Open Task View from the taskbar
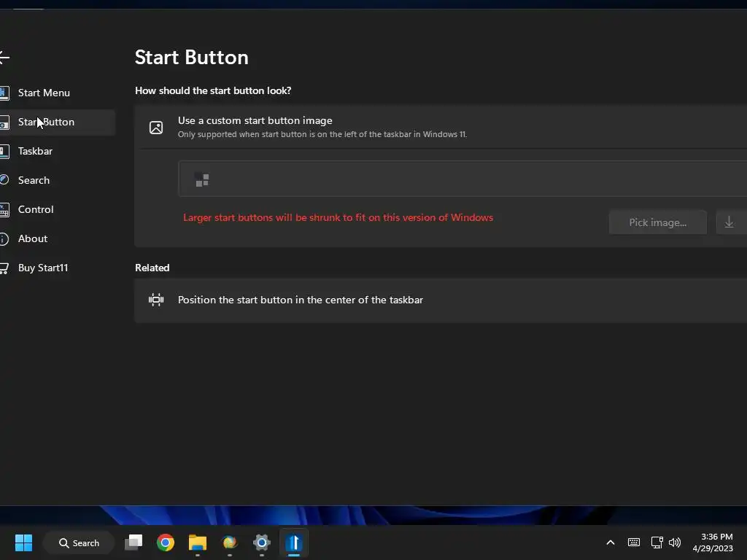Viewport: 747px width, 560px height. pos(133,542)
